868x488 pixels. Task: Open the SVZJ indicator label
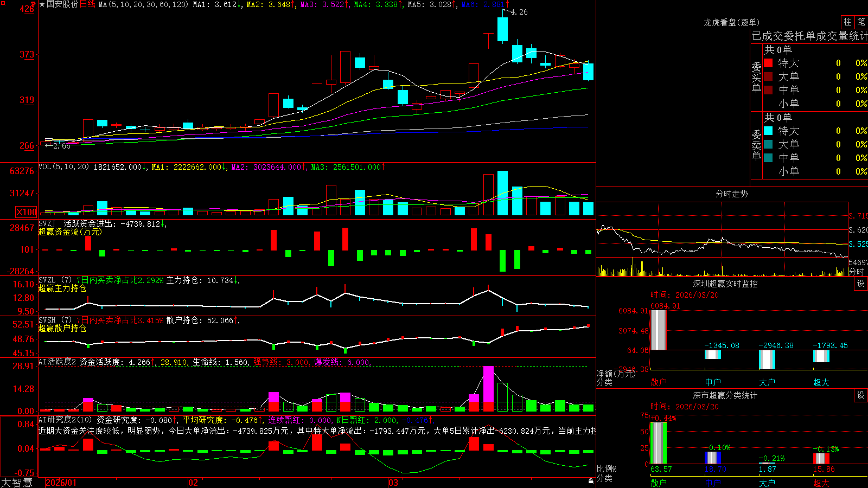[x=47, y=223]
